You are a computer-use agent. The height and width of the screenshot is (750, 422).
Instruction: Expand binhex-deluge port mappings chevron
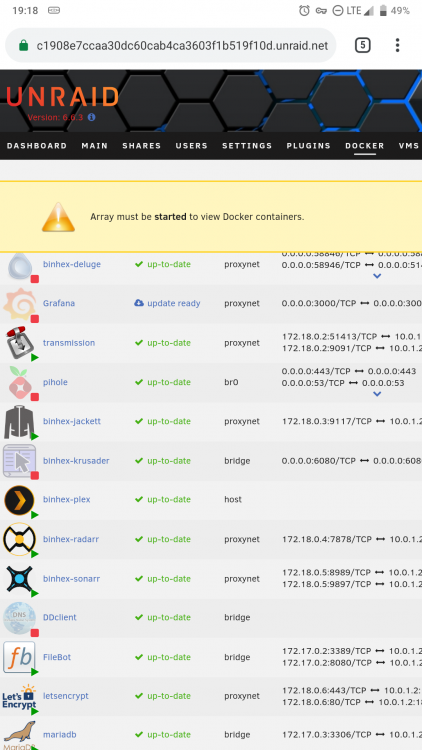[x=377, y=276]
